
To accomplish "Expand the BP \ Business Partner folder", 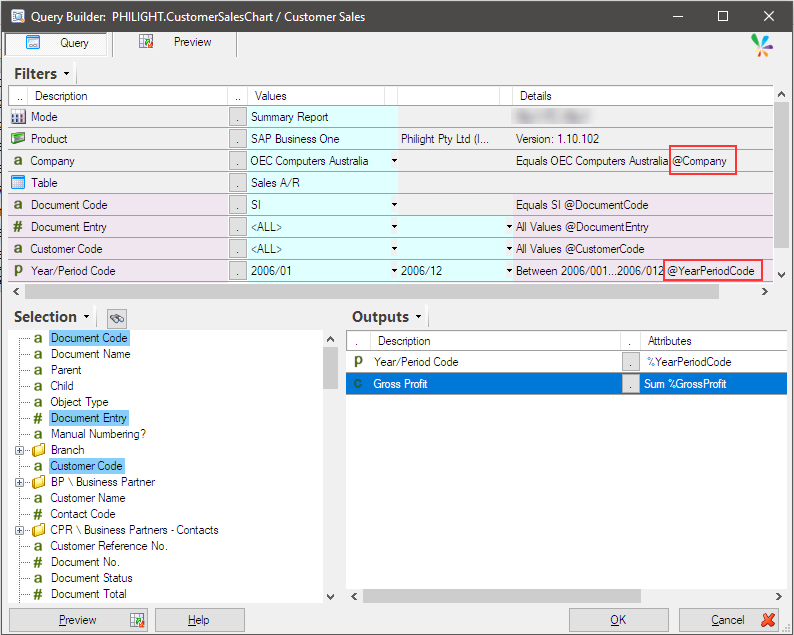I will coord(19,482).
